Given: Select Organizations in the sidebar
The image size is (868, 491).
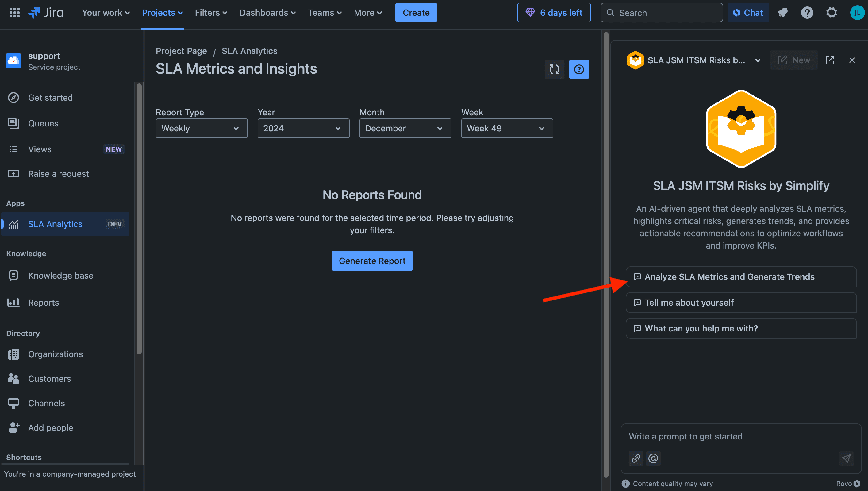Looking at the screenshot, I should point(65,354).
